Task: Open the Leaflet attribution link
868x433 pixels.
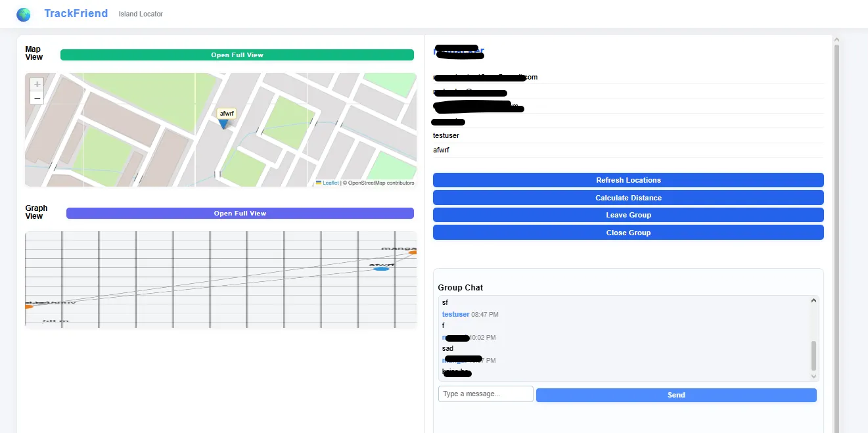Action: 331,183
